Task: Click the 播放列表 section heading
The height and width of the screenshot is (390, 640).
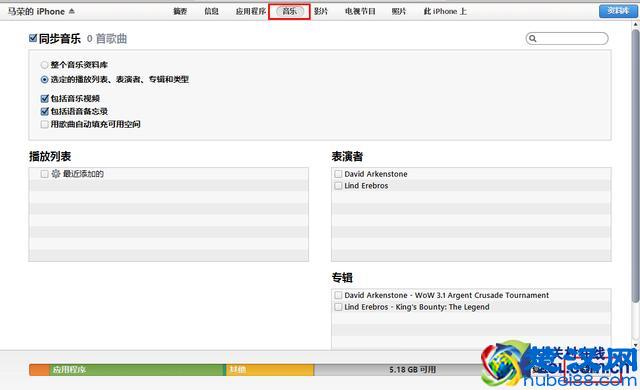Action: click(x=50, y=156)
